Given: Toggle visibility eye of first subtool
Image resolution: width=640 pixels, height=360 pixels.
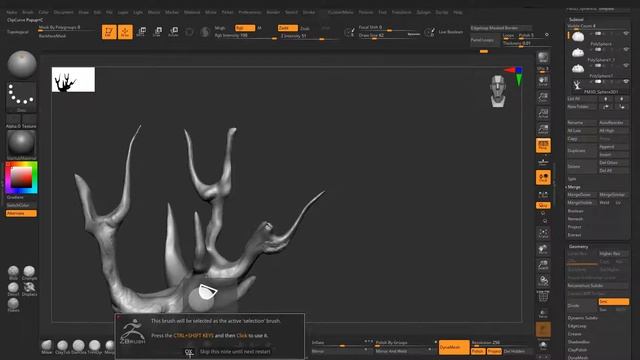Looking at the screenshot, I should click(x=626, y=33).
